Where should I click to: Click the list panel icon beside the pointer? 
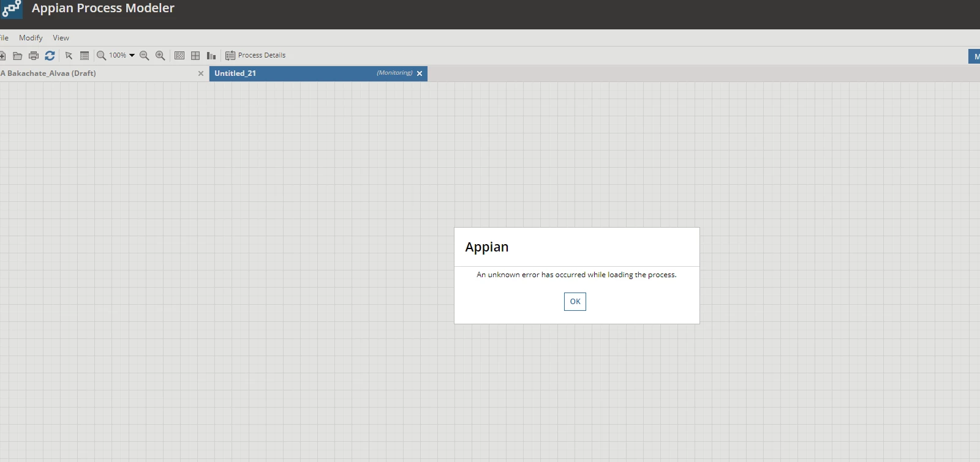pos(85,56)
